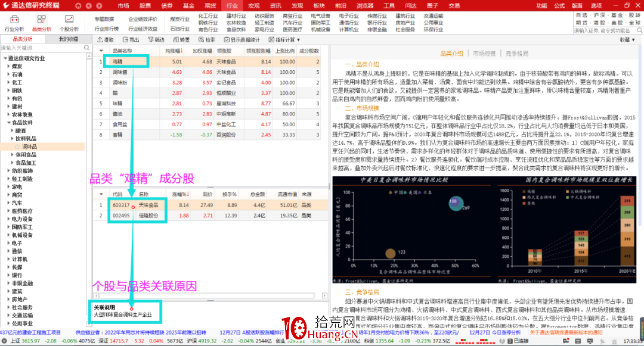Open the 食品饮料 industry link in ribbon

click(x=236, y=30)
